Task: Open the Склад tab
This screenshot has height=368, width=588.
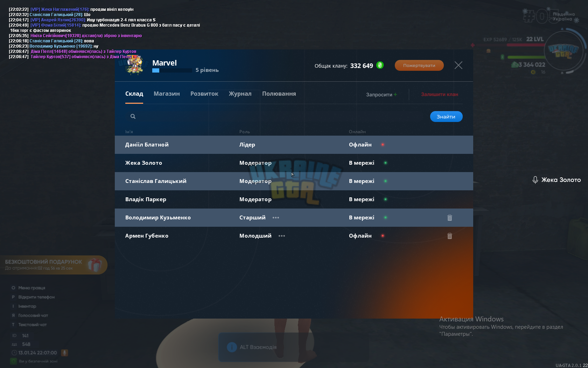Action: tap(134, 94)
